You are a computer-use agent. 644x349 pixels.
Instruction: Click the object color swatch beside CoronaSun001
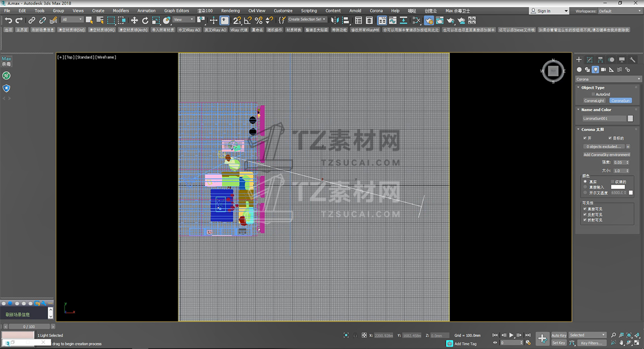tap(630, 119)
